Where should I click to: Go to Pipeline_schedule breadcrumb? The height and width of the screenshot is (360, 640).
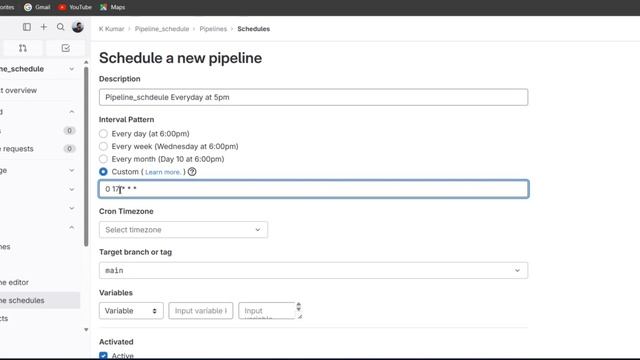pyautogui.click(x=162, y=29)
